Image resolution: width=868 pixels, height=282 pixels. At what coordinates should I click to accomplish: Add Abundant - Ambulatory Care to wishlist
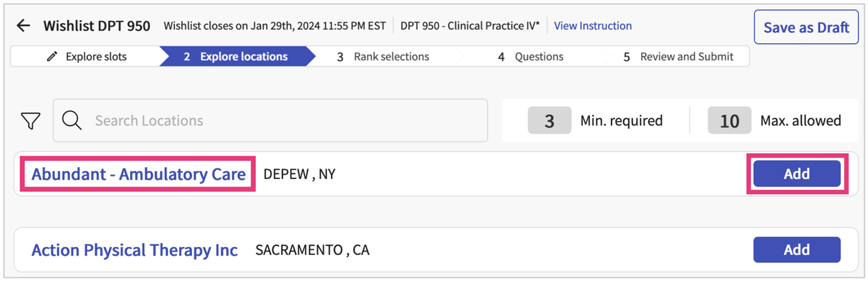pos(796,174)
